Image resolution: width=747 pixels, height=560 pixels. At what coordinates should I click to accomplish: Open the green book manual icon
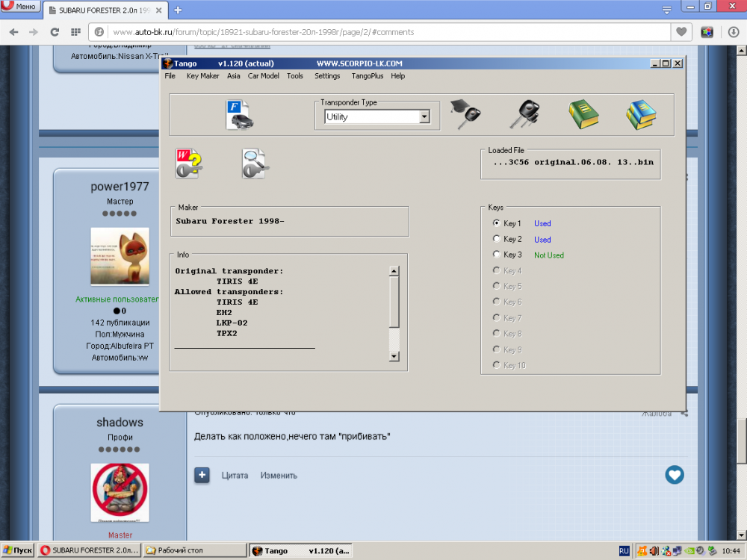(583, 114)
